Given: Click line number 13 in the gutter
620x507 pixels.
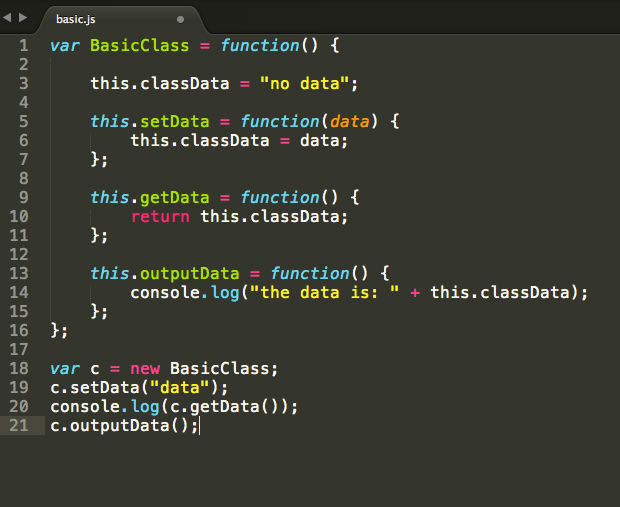Looking at the screenshot, I should (23, 274).
